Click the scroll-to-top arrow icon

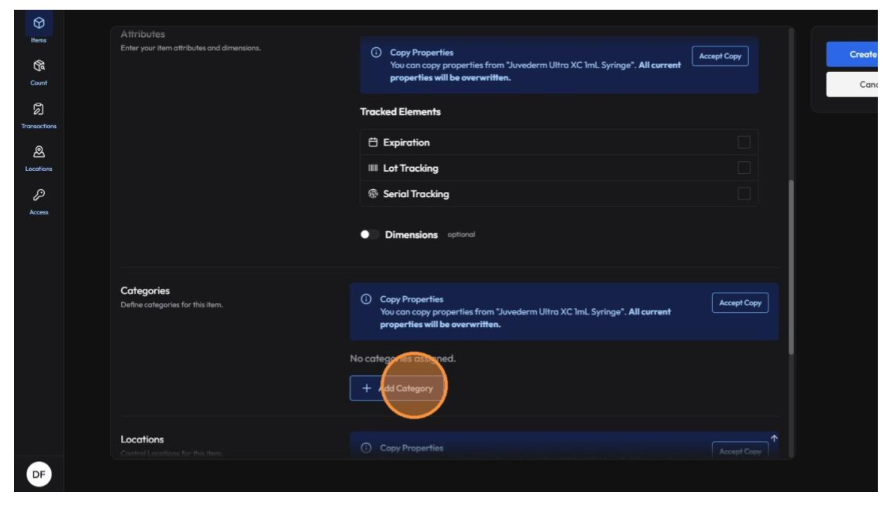pos(774,438)
